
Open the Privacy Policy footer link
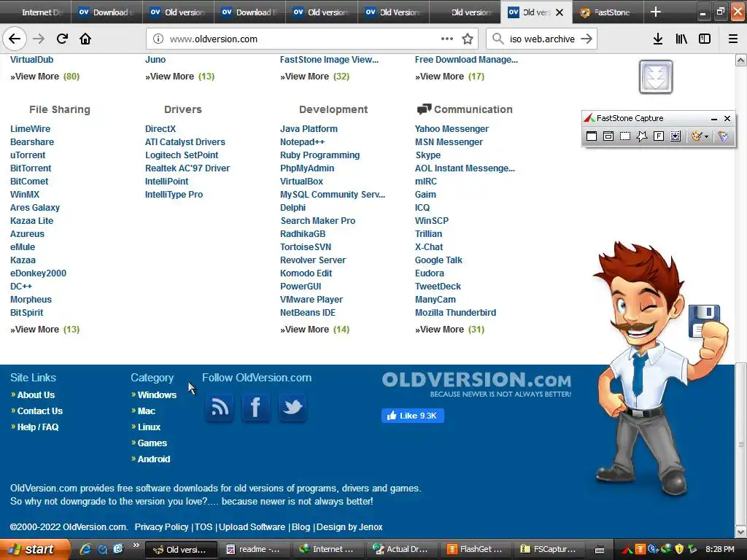[161, 527]
